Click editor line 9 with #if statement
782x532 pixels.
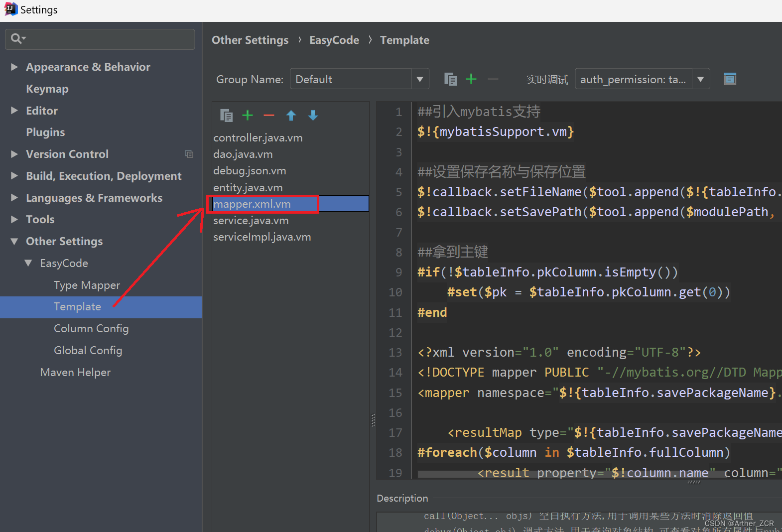(547, 272)
